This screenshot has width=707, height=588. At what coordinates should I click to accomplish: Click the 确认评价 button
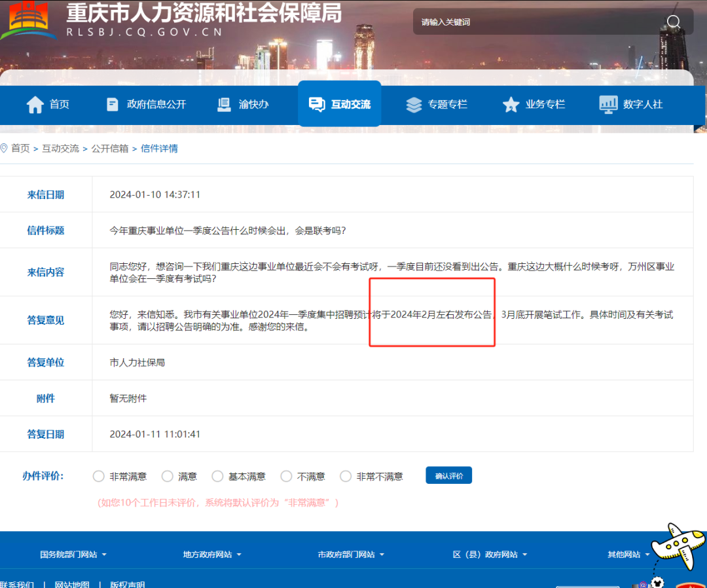(x=448, y=475)
